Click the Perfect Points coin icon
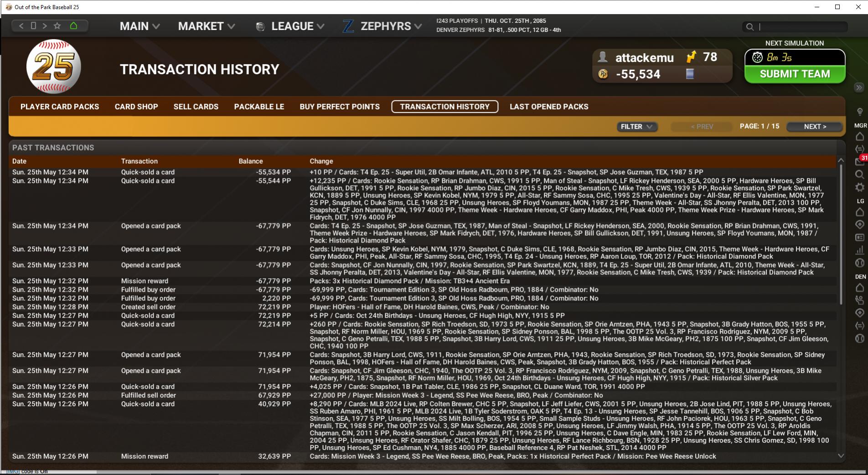This screenshot has height=475, width=868. (603, 74)
